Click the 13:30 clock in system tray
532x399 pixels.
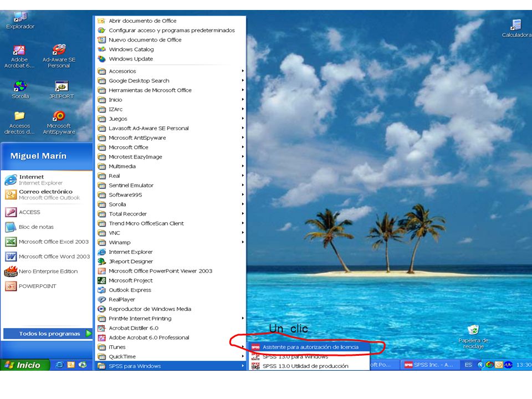click(524, 365)
